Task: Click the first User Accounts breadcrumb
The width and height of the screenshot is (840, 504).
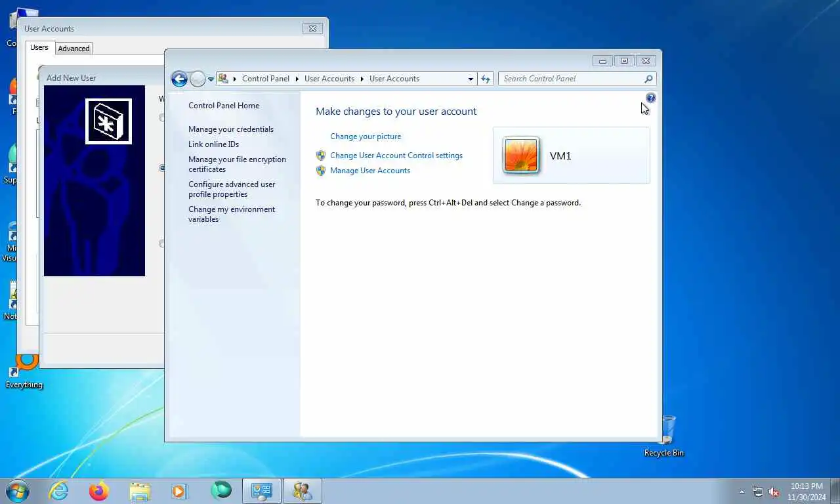Action: (329, 79)
